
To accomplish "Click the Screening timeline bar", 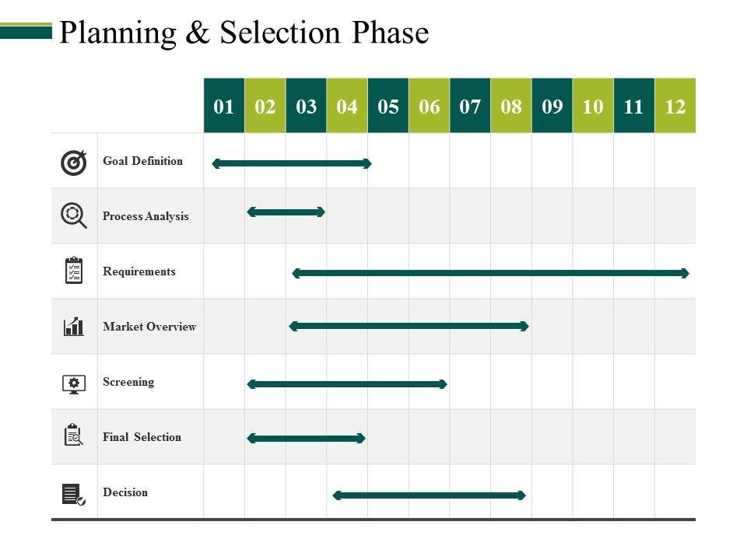I will point(347,383).
